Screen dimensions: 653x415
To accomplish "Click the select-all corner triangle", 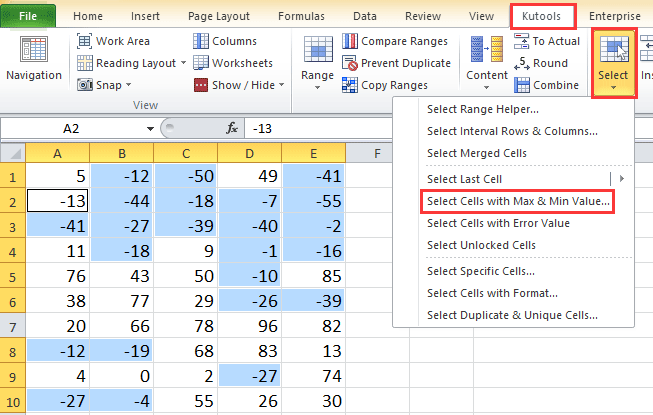I will tap(15, 154).
